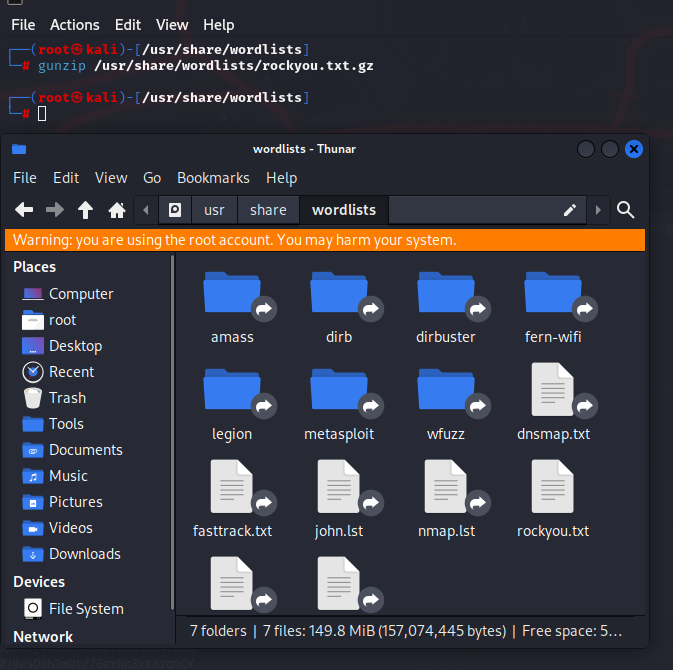Select the rockyou.txt file

tap(553, 500)
